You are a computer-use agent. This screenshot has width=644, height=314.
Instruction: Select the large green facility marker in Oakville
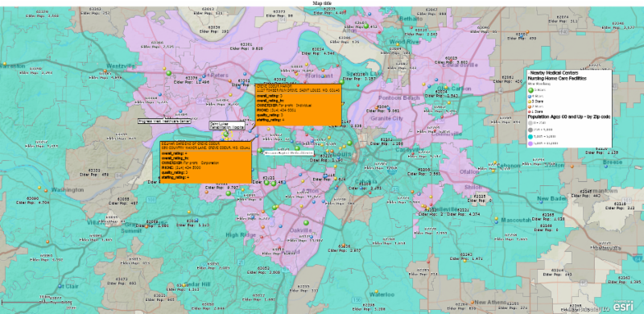click(x=306, y=222)
